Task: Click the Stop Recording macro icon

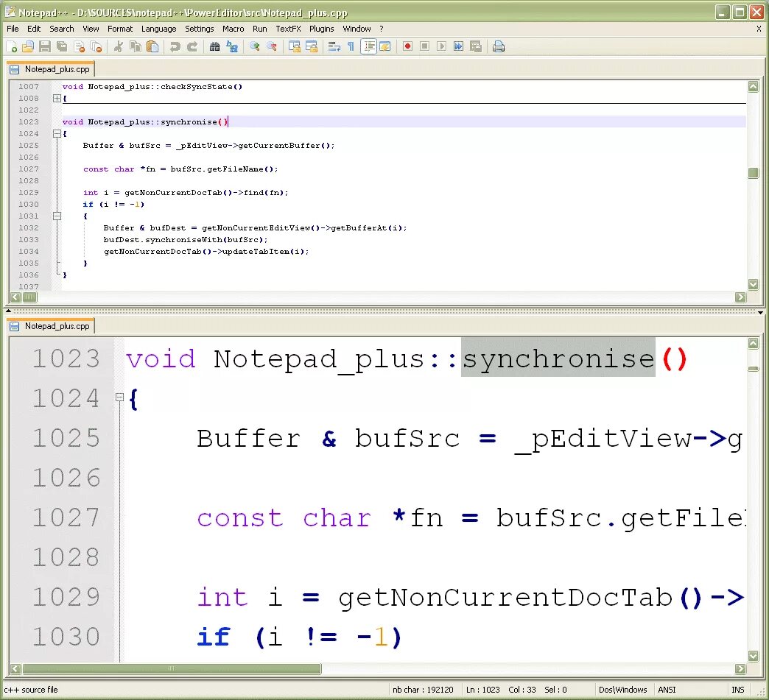Action: (425, 46)
